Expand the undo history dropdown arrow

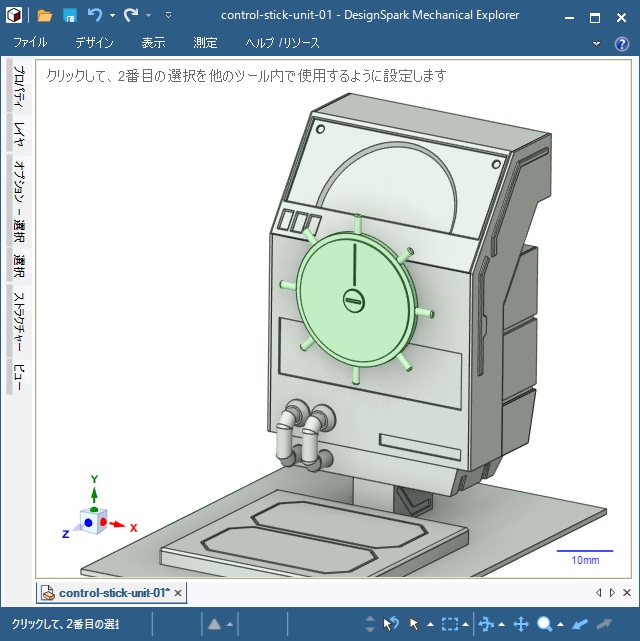pos(112,16)
